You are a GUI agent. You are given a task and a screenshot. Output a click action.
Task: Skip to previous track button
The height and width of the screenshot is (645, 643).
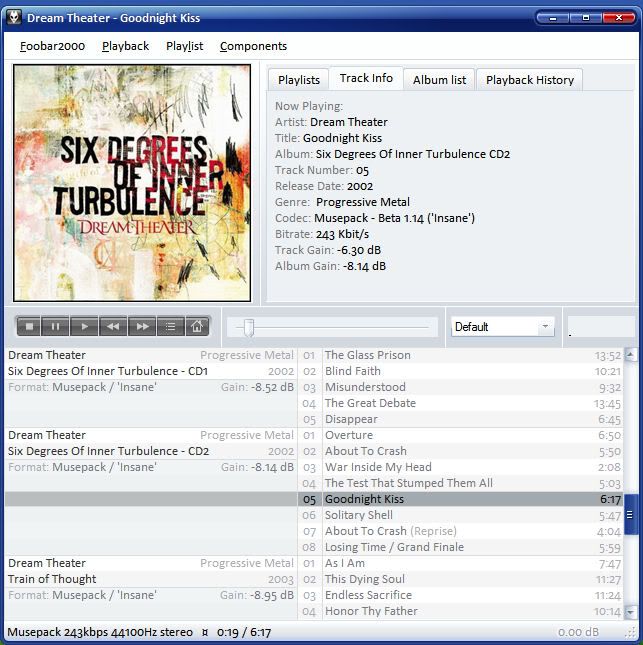[x=113, y=327]
